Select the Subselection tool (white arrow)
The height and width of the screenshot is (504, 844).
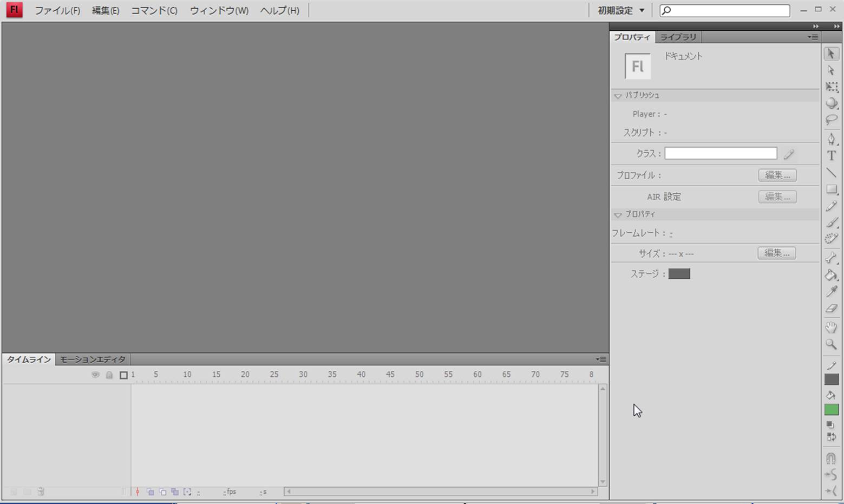831,70
